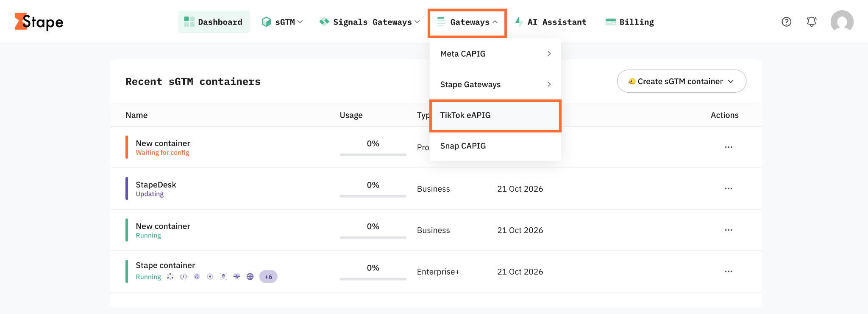Expand the Stape Gateways submenu
The image size is (868, 314).
(495, 85)
